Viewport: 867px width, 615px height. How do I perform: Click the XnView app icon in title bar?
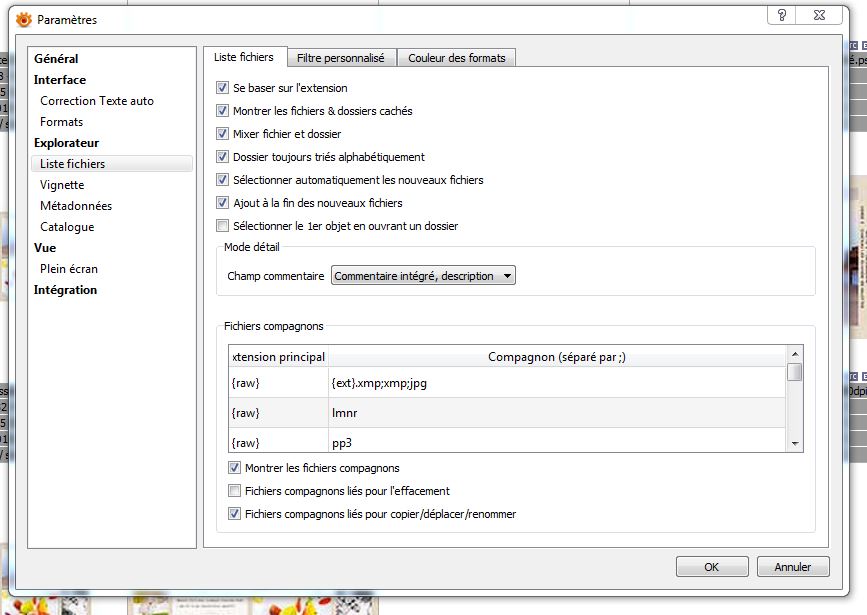(24, 20)
